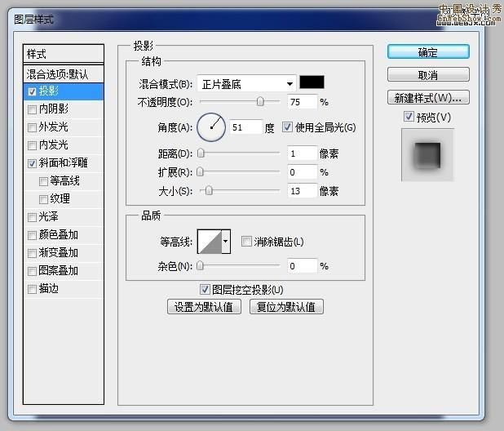Confirm with the 确定 button
The width and height of the screenshot is (504, 431).
click(428, 51)
